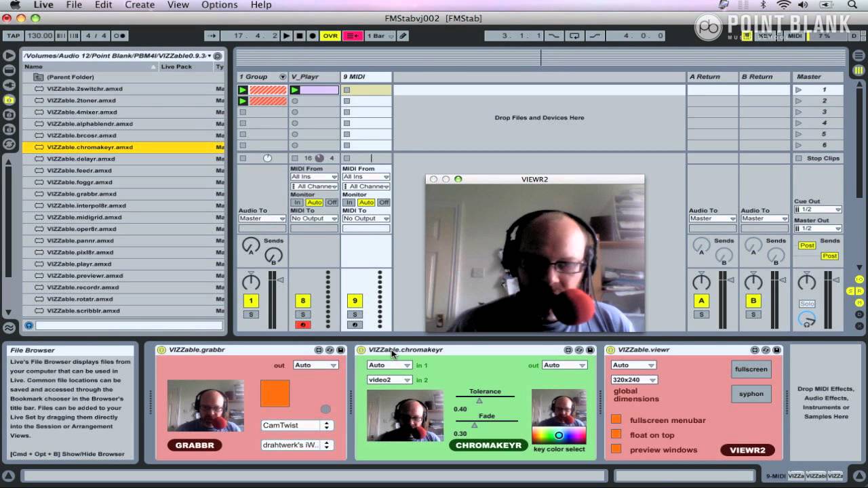Open the grabbr CamTwist source selector
The height and width of the screenshot is (488, 868).
point(296,426)
